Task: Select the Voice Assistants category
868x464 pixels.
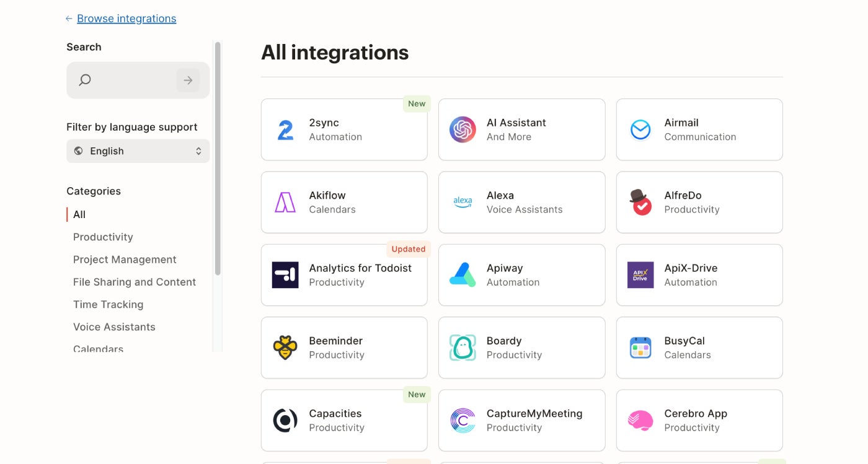Action: click(x=114, y=327)
